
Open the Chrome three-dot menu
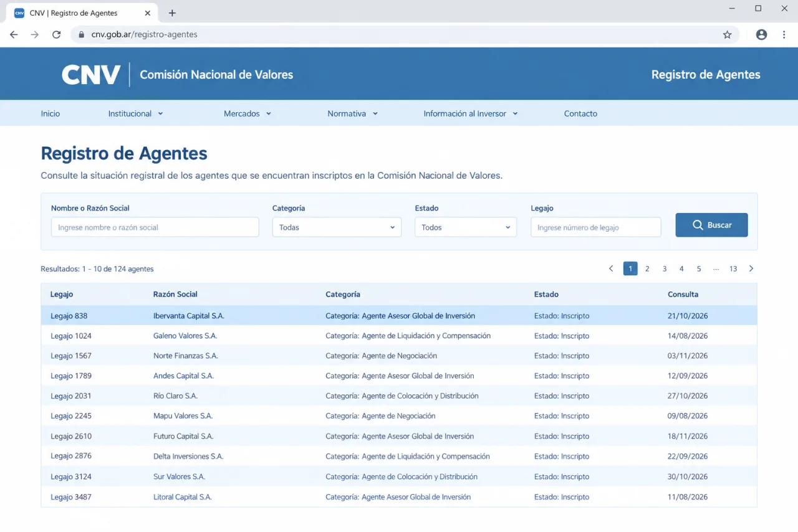[x=784, y=35]
